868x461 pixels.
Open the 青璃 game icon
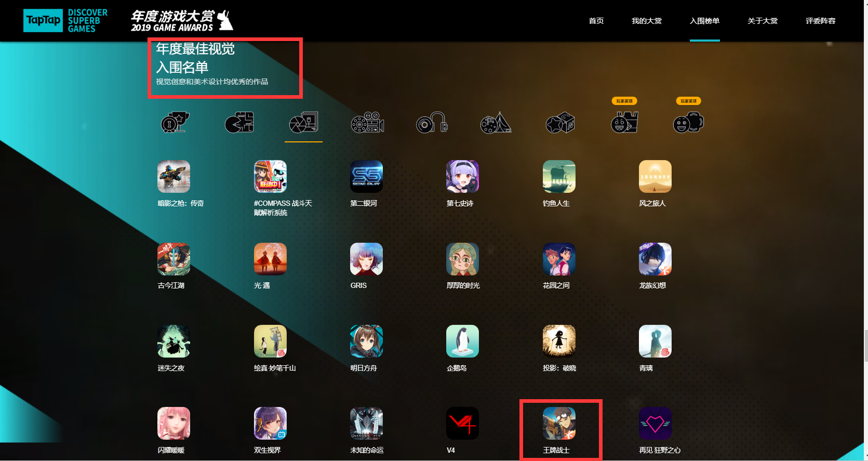pos(655,341)
